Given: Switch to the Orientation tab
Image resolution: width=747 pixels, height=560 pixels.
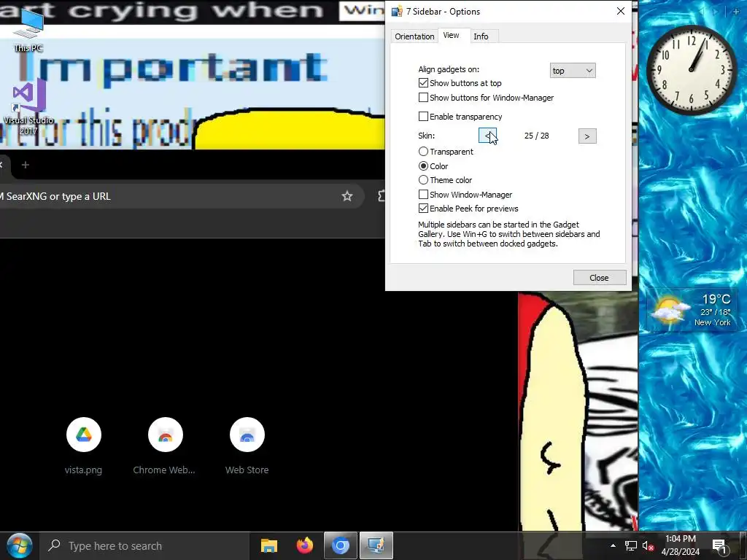Looking at the screenshot, I should click(414, 36).
